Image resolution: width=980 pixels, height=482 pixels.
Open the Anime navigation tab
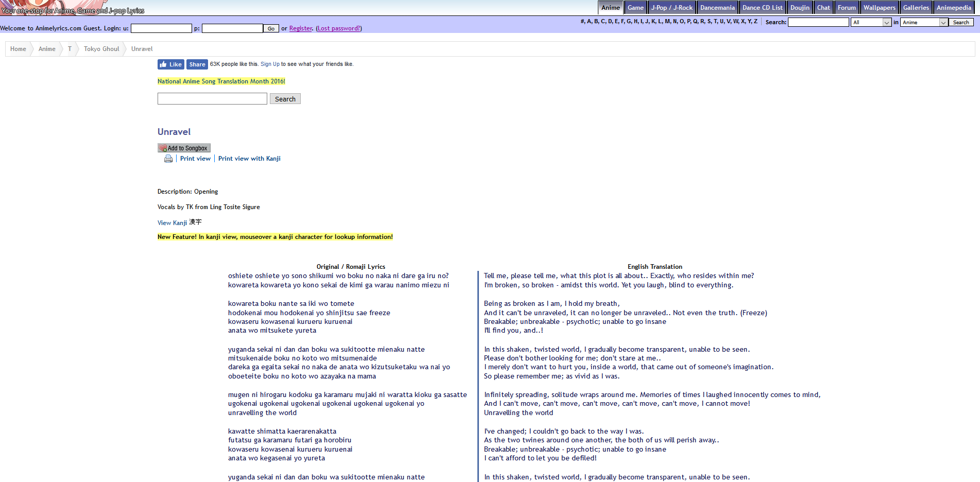tap(611, 8)
